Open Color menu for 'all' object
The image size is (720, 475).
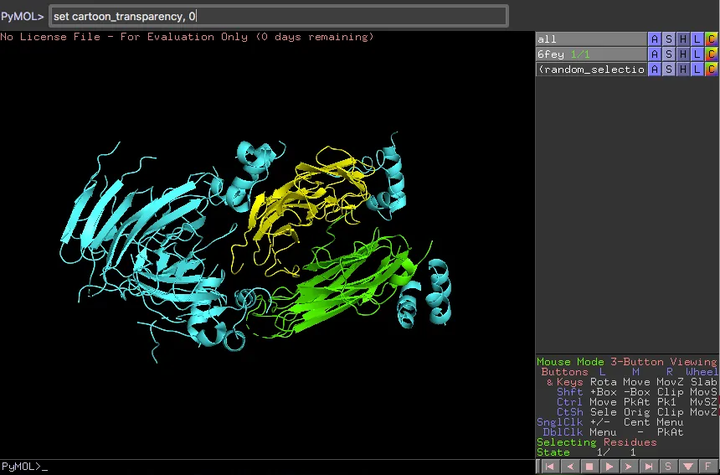(x=711, y=40)
